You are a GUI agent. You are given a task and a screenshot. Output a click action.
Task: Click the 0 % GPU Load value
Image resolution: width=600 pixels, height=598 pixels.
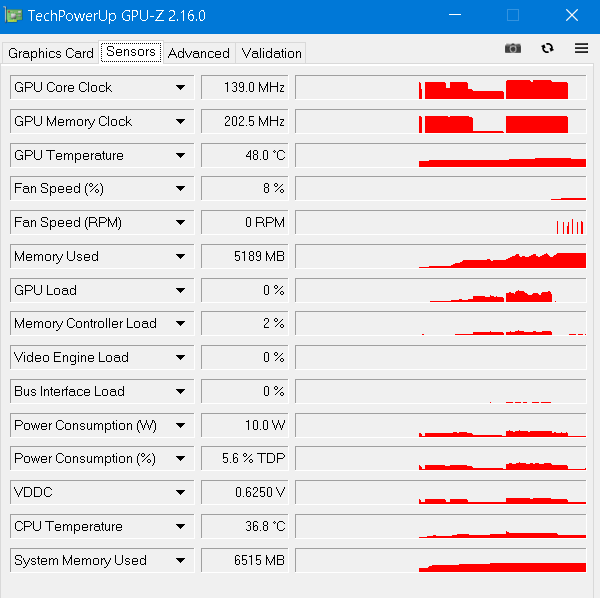click(245, 290)
